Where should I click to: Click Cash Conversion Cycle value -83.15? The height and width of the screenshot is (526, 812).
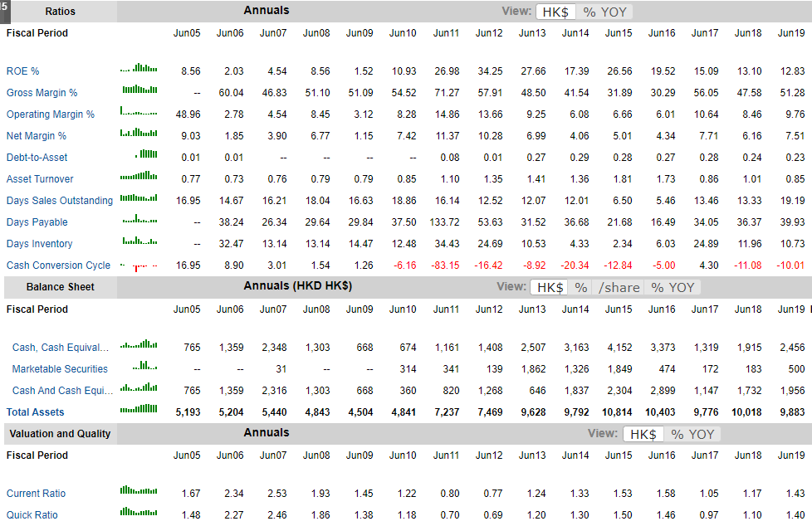point(445,265)
